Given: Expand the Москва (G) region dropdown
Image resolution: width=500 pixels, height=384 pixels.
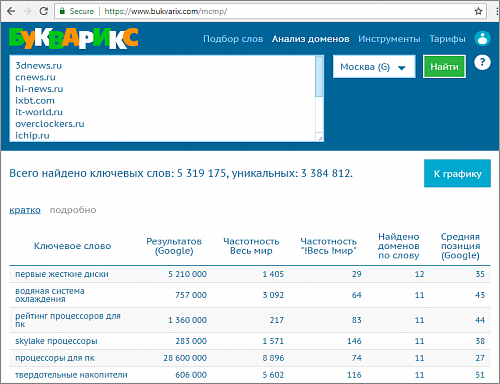Looking at the screenshot, I should 374,67.
